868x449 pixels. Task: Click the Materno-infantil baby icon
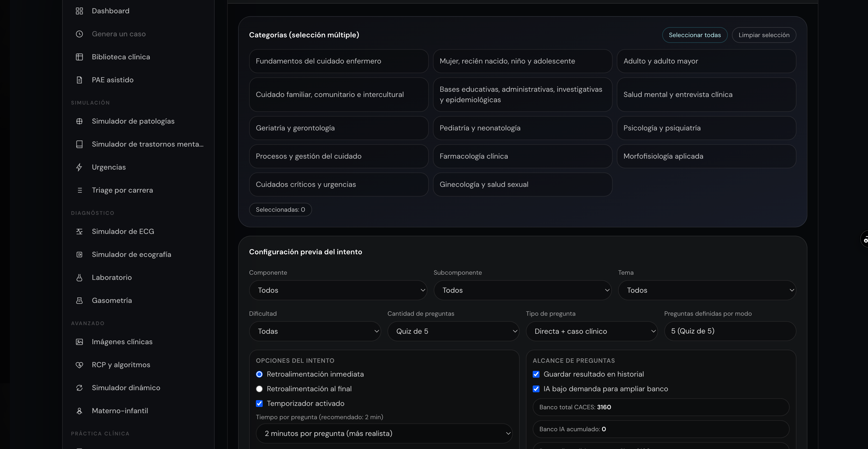[x=79, y=411]
